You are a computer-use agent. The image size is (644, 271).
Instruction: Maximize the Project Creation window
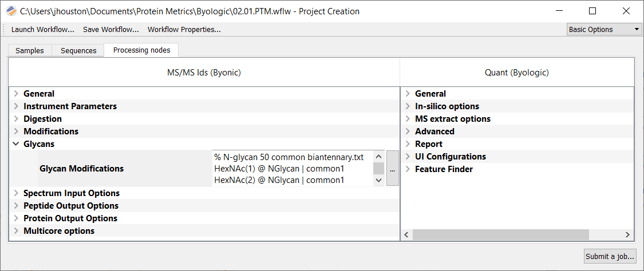click(592, 11)
